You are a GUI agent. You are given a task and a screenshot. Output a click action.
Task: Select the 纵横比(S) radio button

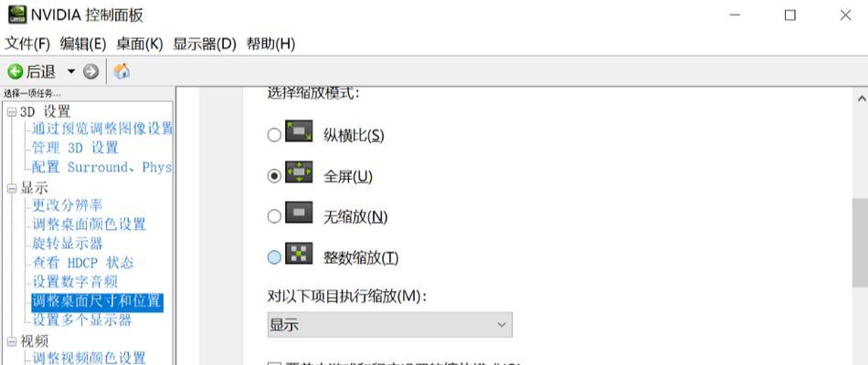click(x=274, y=135)
